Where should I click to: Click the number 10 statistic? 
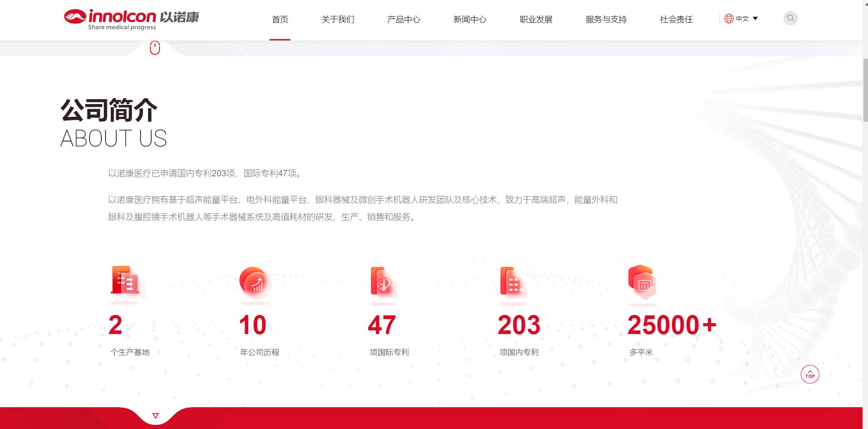pyautogui.click(x=253, y=325)
